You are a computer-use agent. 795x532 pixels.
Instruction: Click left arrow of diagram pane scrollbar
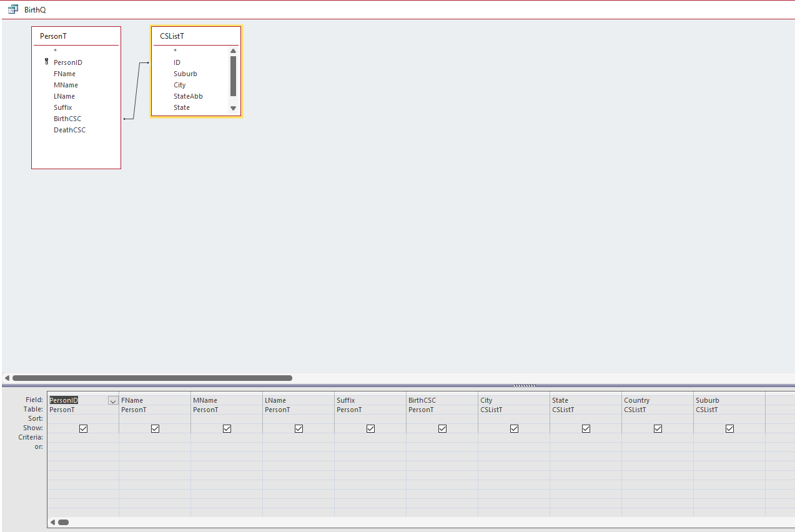coord(7,378)
